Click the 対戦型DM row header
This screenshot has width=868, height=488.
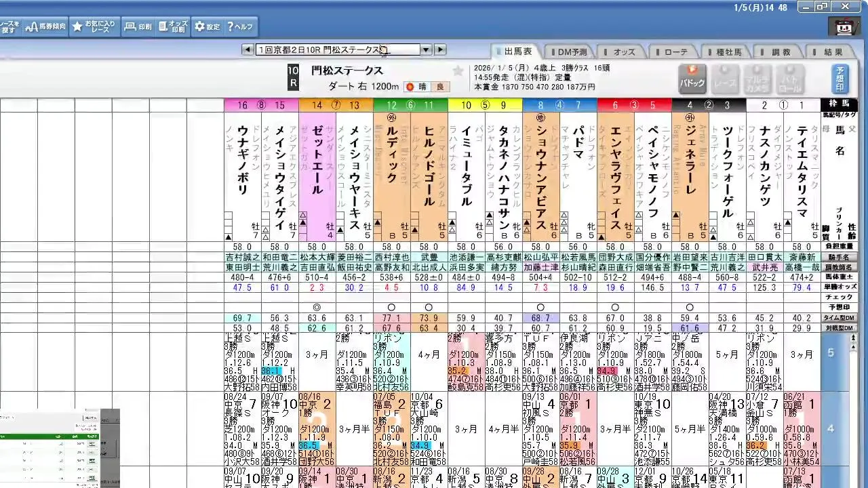839,328
